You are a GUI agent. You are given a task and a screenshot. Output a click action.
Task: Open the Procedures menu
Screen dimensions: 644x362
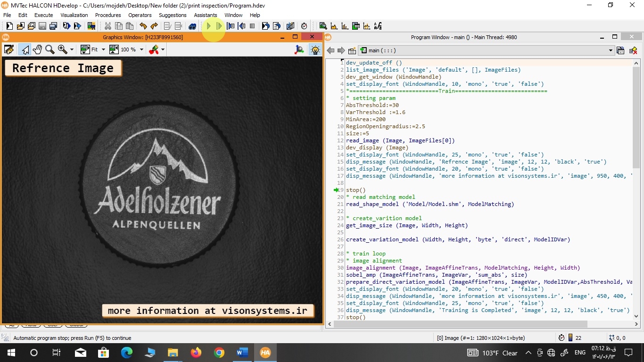click(x=108, y=15)
